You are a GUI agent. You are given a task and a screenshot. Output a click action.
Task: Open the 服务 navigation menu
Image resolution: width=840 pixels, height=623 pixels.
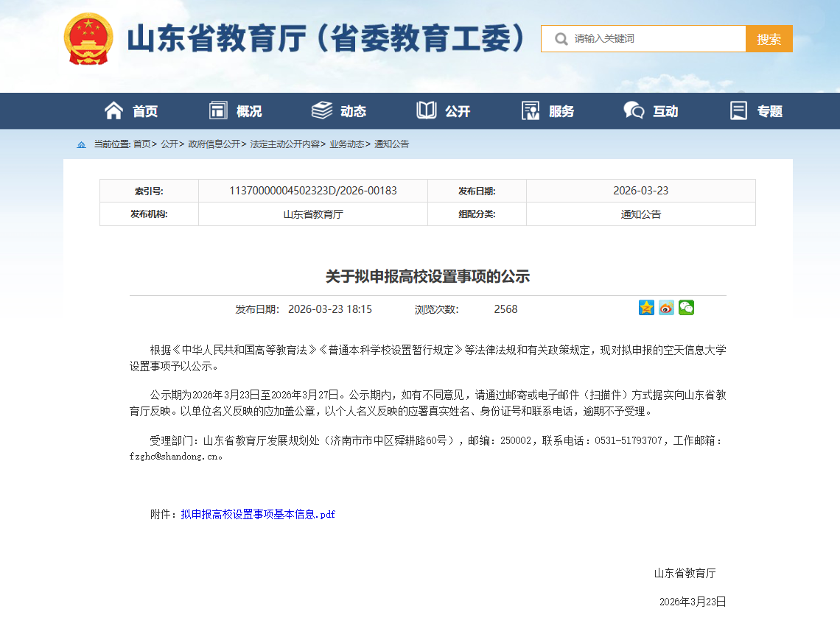(x=561, y=111)
